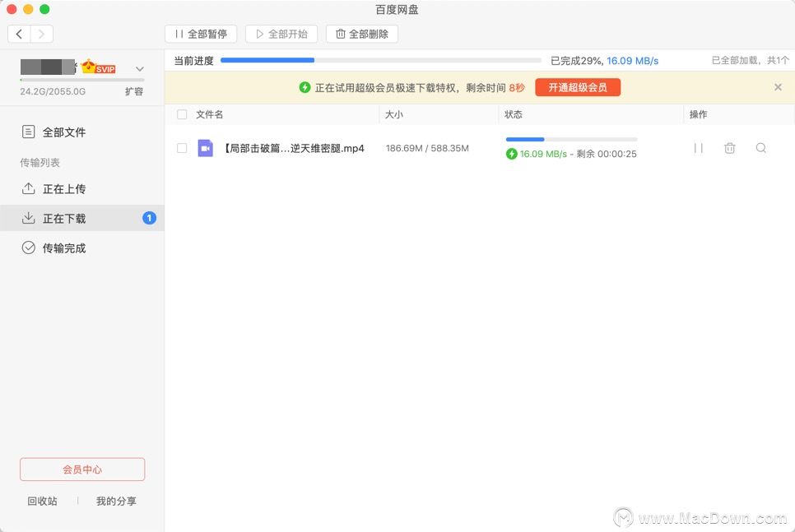Open 回收站
795x532 pixels.
click(42, 501)
